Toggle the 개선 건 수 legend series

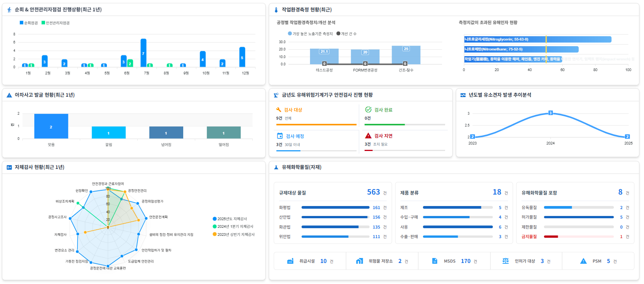(x=346, y=34)
